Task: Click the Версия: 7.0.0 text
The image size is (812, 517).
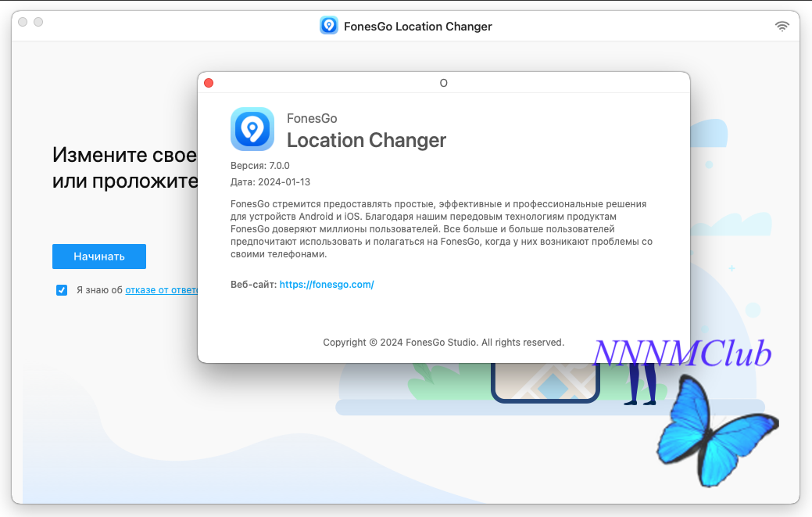Action: [260, 166]
